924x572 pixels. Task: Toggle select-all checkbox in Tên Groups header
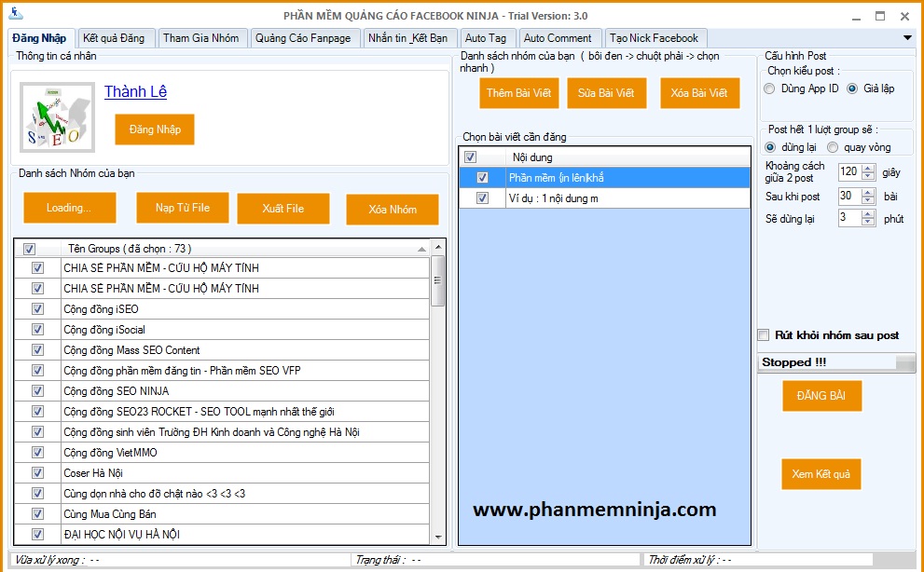pos(29,249)
